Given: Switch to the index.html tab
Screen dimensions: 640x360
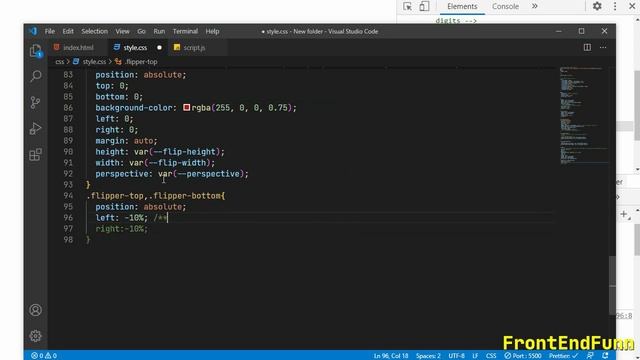Looking at the screenshot, I should [78, 48].
